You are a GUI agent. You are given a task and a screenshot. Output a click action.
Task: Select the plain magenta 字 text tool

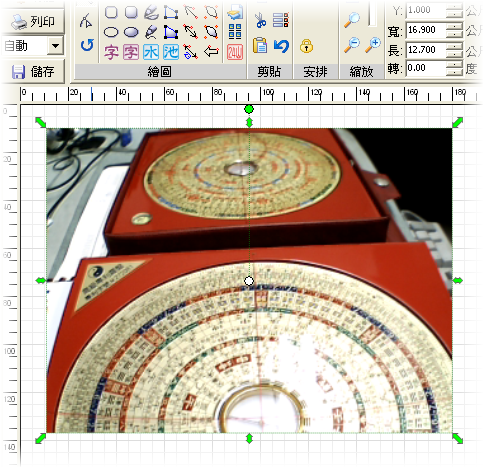pos(111,52)
